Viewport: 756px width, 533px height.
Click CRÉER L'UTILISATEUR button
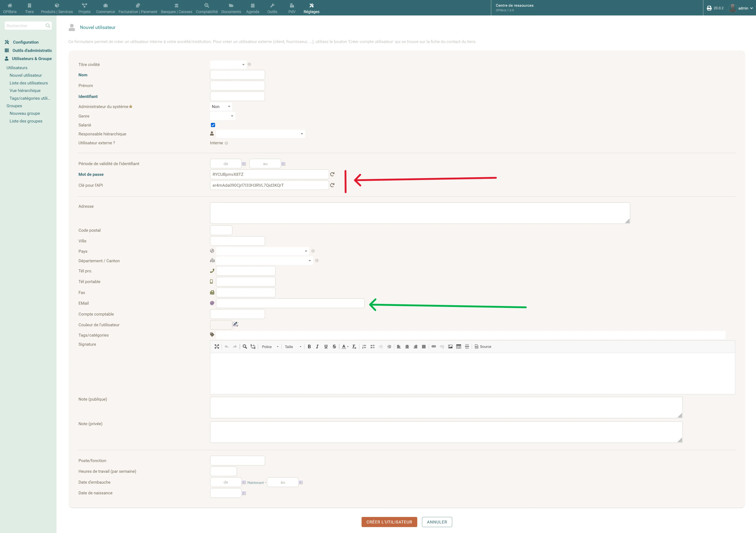tap(389, 522)
